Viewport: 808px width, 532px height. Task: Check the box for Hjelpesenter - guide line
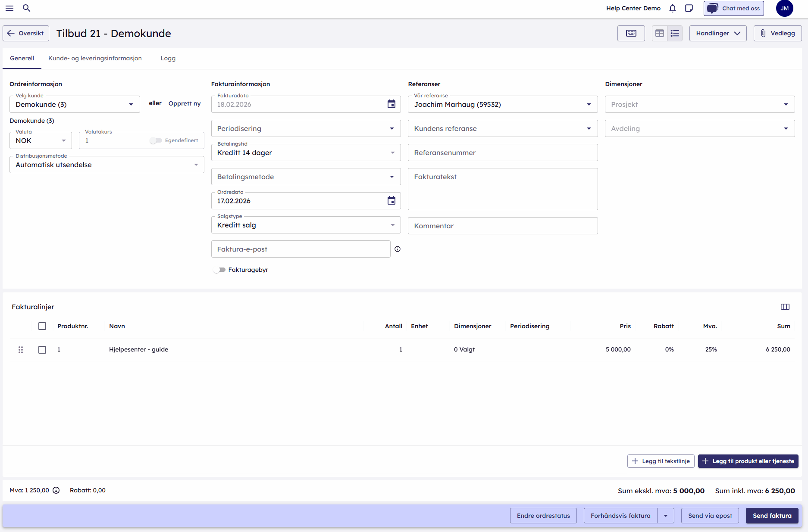(x=42, y=350)
